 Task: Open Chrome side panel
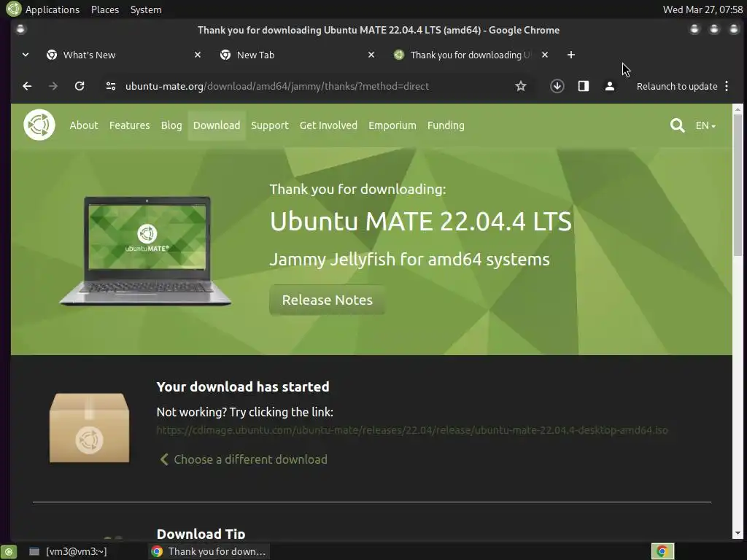pos(583,86)
